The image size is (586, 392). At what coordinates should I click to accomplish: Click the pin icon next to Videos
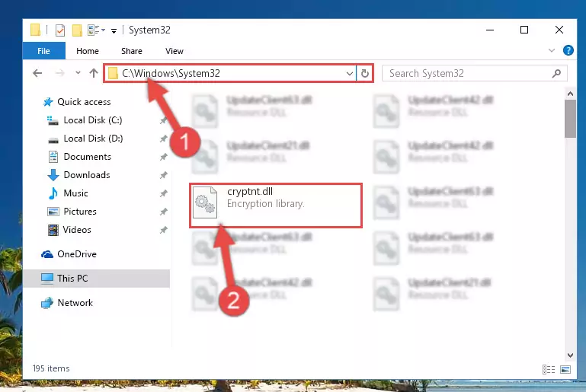tap(163, 230)
